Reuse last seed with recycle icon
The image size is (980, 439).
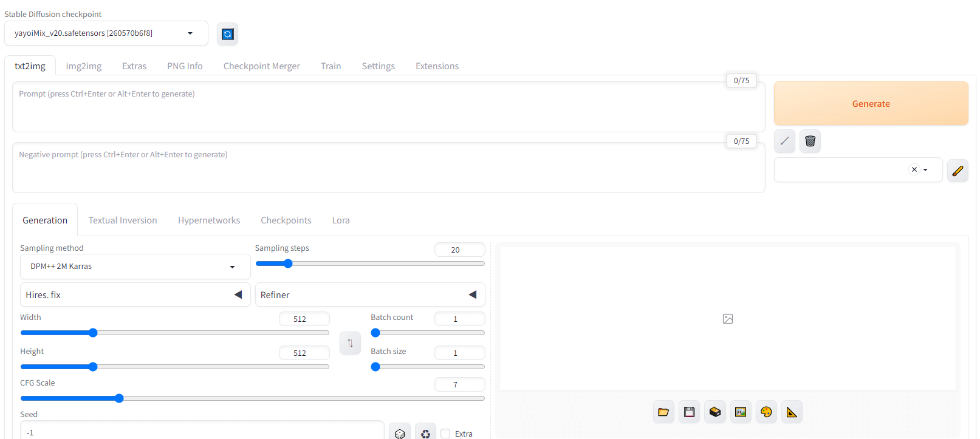tap(425, 433)
